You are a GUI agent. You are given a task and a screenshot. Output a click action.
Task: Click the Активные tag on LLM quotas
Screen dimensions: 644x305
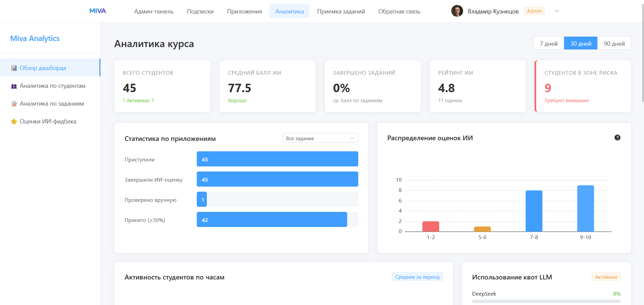point(606,277)
